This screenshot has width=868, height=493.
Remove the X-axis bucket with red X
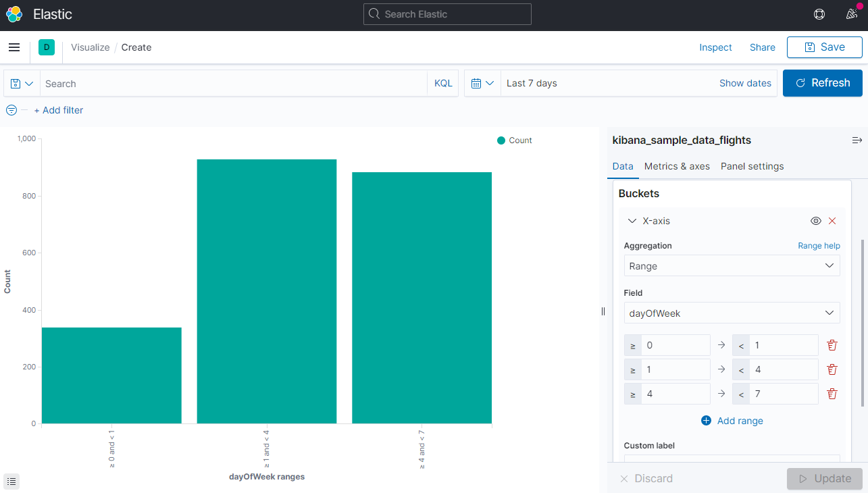pos(832,221)
